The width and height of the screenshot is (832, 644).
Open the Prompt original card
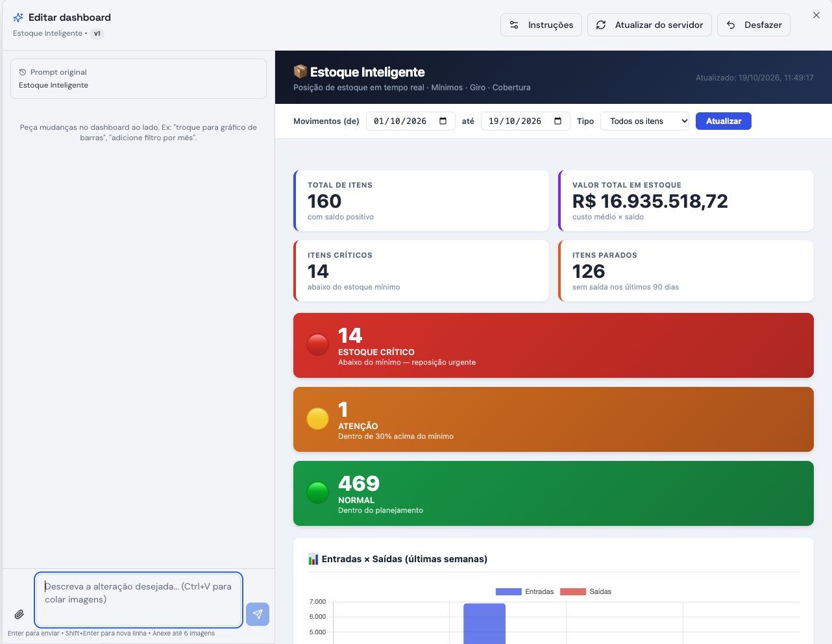pyautogui.click(x=138, y=79)
